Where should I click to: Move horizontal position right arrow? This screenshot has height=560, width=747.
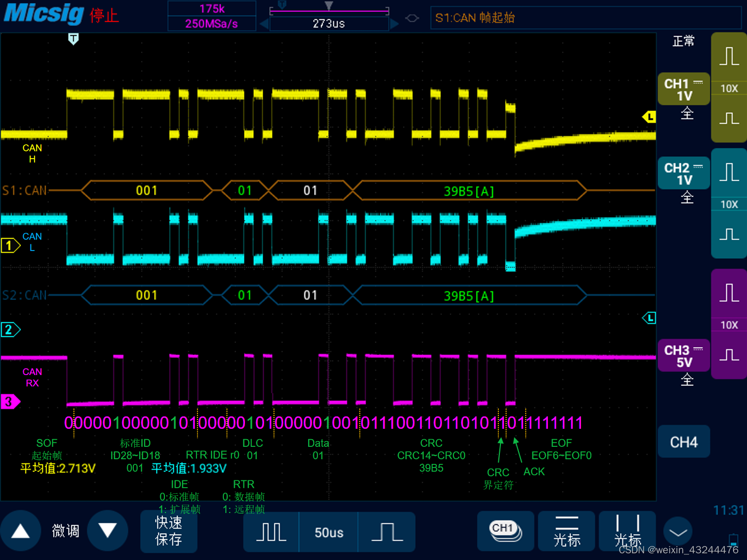[x=394, y=24]
